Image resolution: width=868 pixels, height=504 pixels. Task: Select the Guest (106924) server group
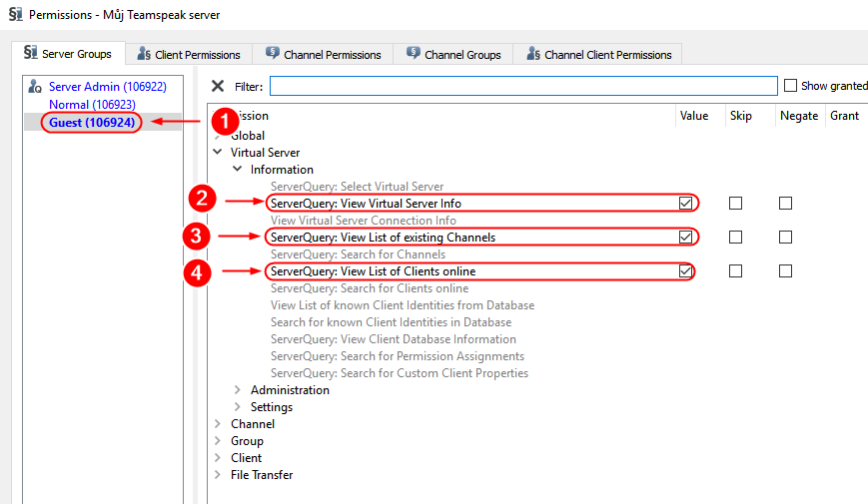pos(92,123)
